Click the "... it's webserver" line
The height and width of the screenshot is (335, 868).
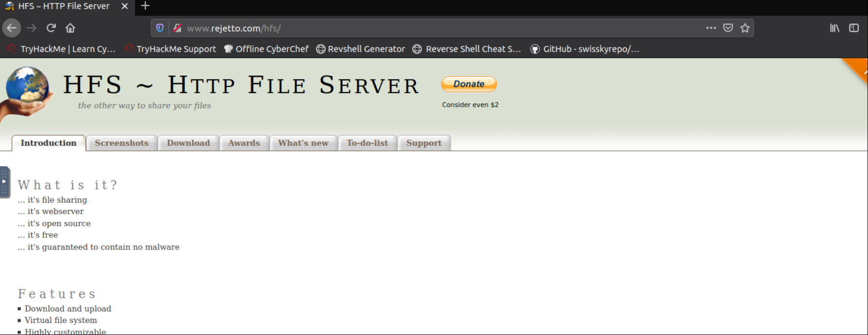pos(51,211)
